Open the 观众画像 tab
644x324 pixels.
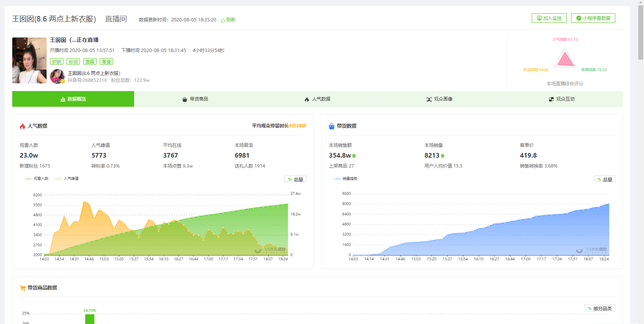coord(440,99)
